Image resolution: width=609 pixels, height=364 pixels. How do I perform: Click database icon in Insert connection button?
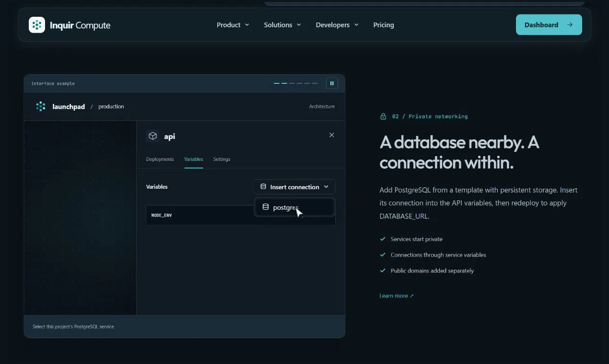pyautogui.click(x=263, y=187)
